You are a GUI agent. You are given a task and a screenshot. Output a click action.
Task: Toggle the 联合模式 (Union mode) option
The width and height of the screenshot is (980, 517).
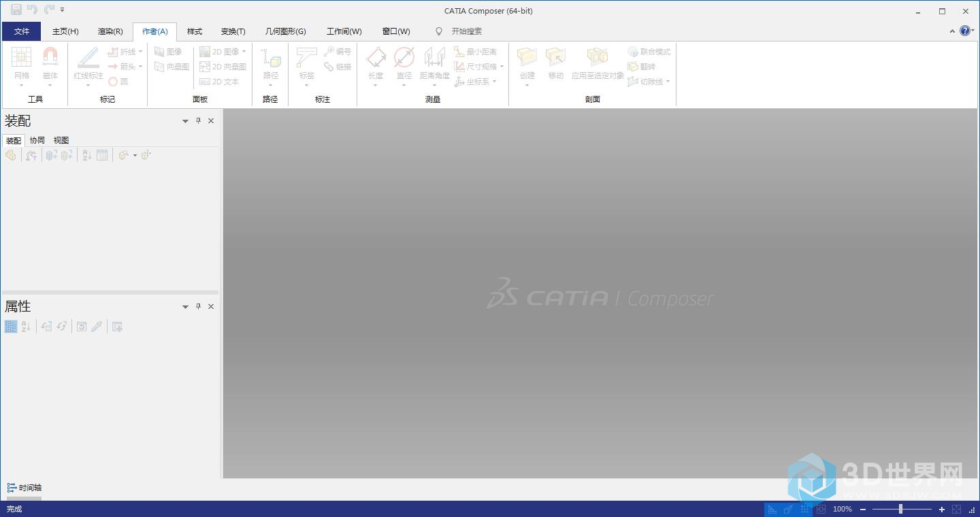point(649,52)
